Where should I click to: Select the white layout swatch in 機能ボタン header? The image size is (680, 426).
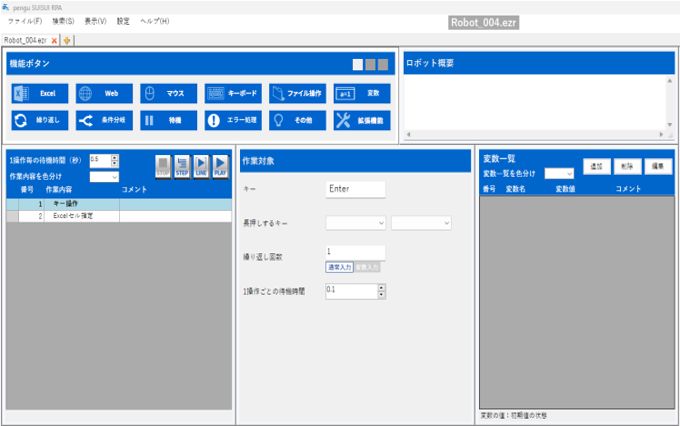[x=358, y=65]
